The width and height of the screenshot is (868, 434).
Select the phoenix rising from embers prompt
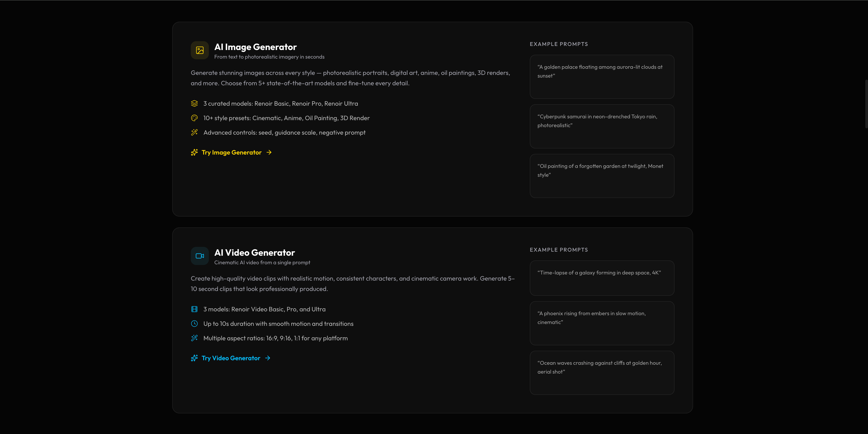tap(602, 323)
